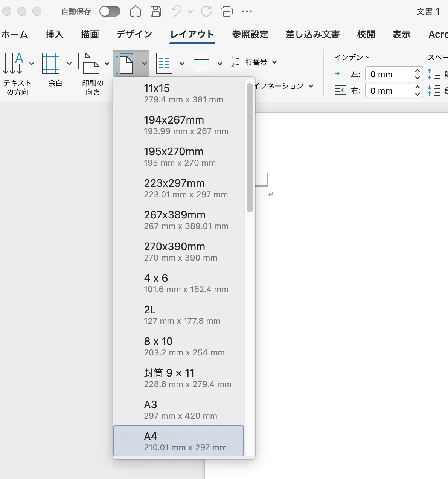This screenshot has width=448, height=479.
Task: Select the レイアウト tab
Action: (x=192, y=34)
